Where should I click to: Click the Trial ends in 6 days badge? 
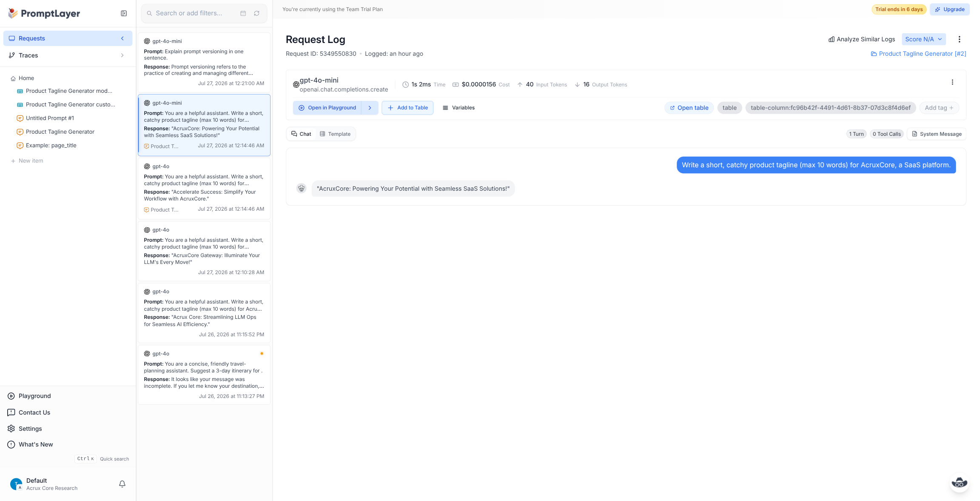point(899,9)
